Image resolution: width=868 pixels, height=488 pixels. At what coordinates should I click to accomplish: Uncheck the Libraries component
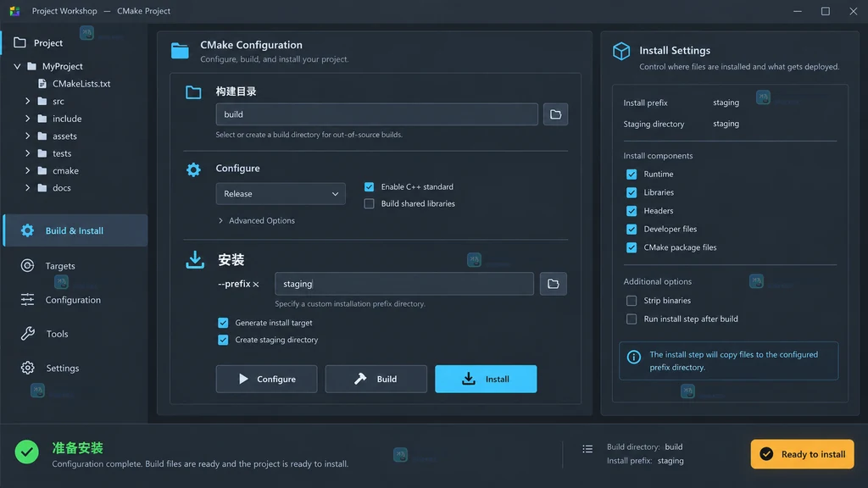pyautogui.click(x=632, y=192)
